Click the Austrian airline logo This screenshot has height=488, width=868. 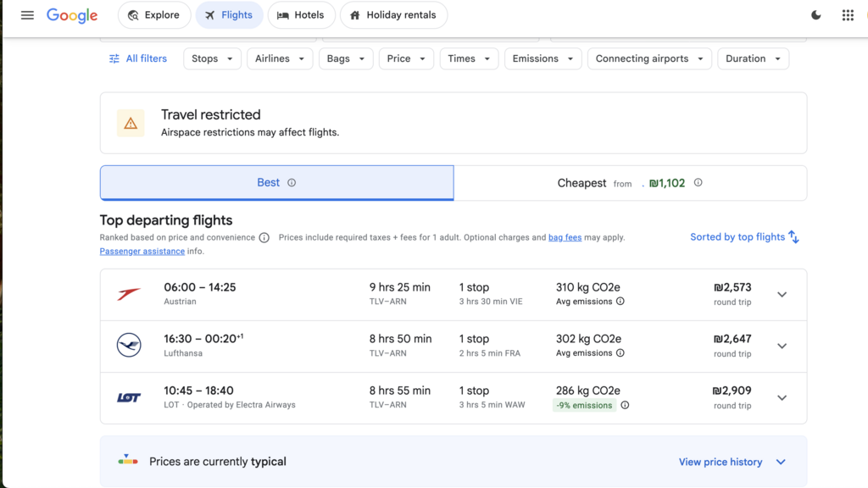click(129, 294)
